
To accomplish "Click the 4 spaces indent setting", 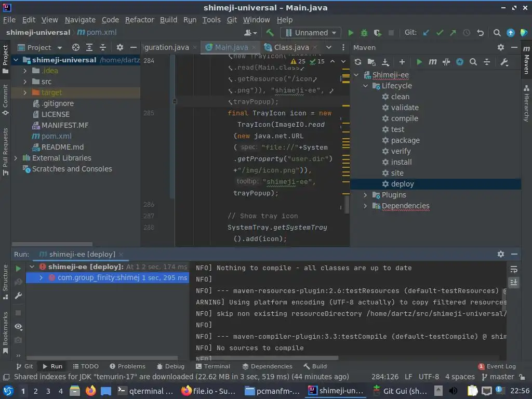I will pos(460,377).
